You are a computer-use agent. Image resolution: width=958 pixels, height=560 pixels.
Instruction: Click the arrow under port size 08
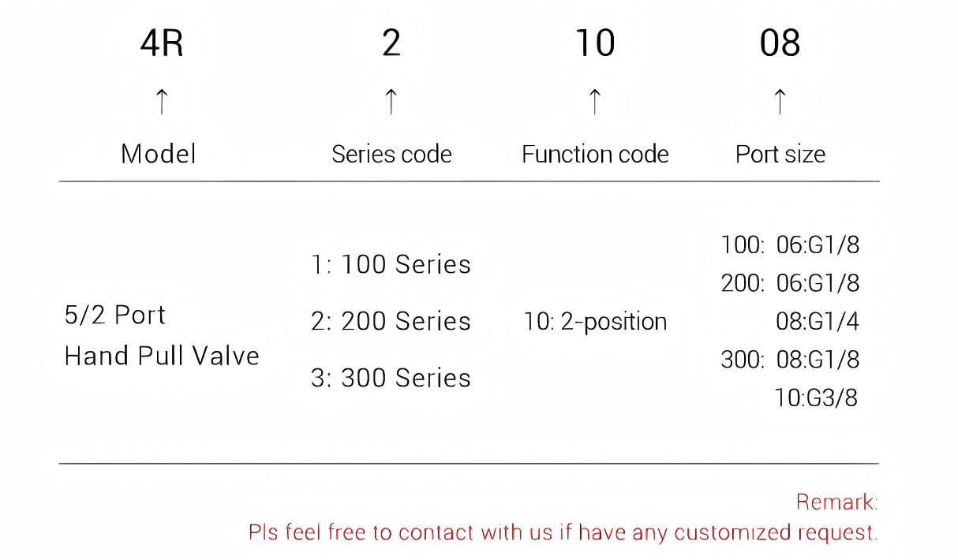[x=780, y=102]
